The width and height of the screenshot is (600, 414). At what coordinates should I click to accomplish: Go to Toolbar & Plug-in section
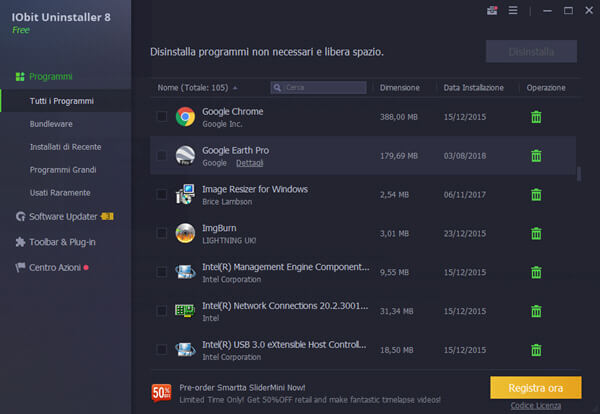coord(62,242)
